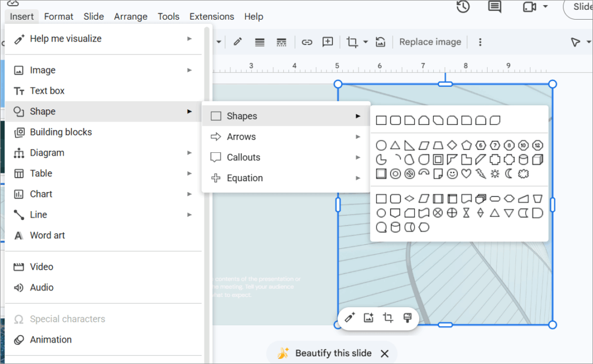
Task: Click the reset image icon
Action: tap(380, 42)
